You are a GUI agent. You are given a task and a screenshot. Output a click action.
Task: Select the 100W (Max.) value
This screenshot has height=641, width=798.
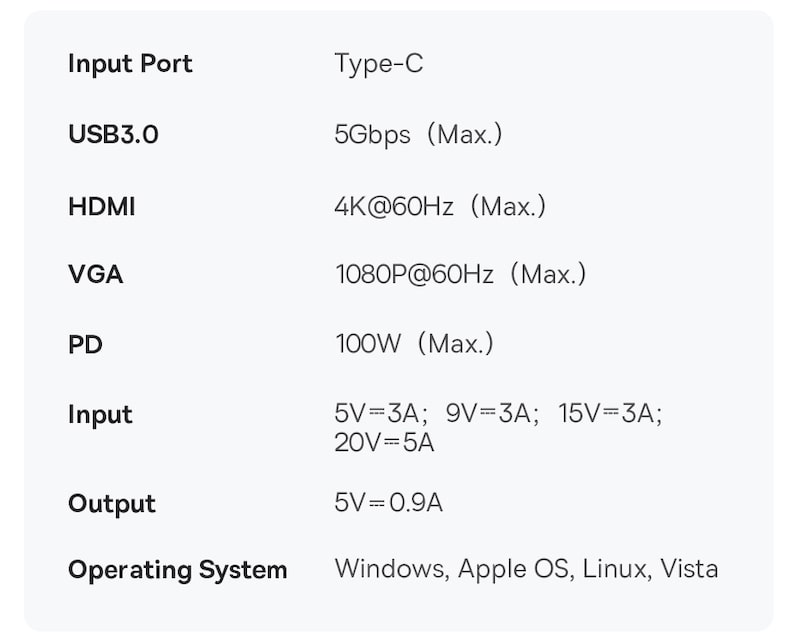(x=414, y=344)
